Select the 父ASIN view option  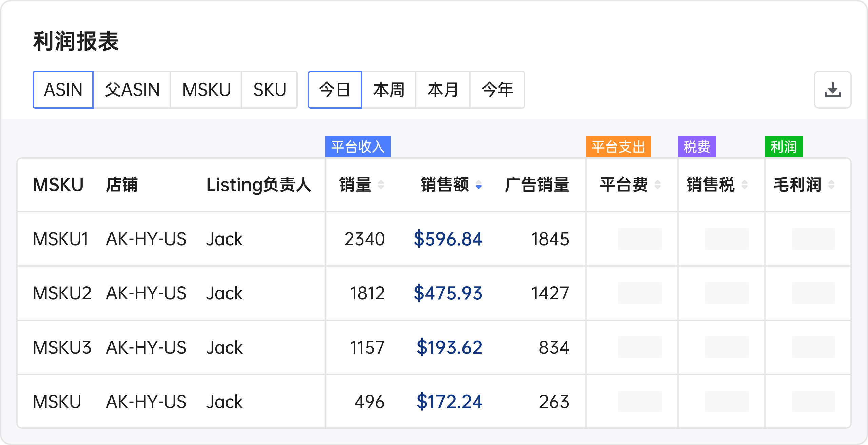click(132, 90)
